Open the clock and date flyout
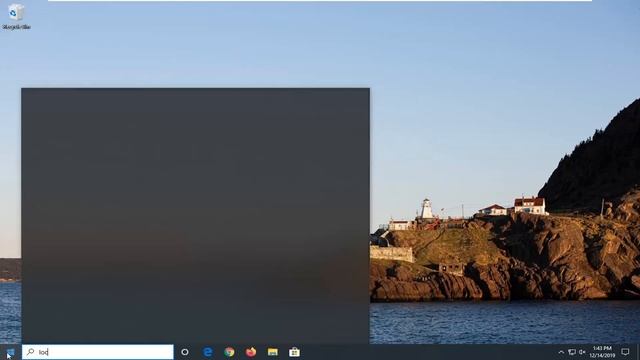This screenshot has width=640, height=360. pyautogui.click(x=602, y=352)
